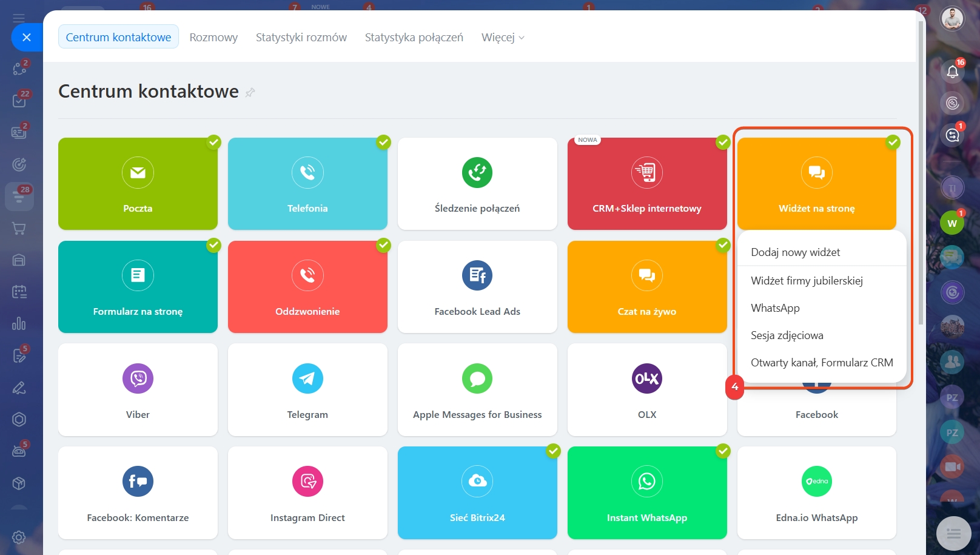Click the Widżet na stronę tile
The image size is (980, 555).
(x=817, y=184)
